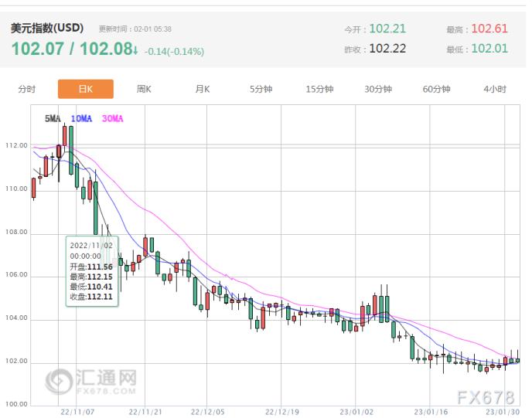Click the 23/01/16 date axis label
The image size is (532, 418).
[x=431, y=413]
